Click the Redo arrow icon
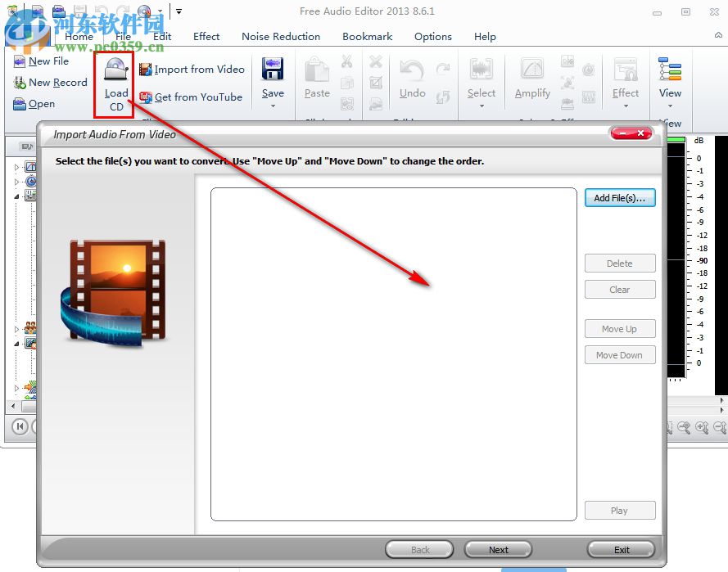 click(x=443, y=69)
